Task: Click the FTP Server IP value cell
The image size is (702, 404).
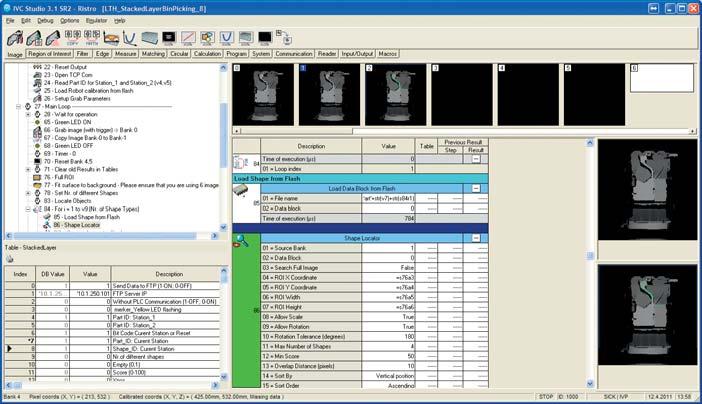Action: pyautogui.click(x=90, y=294)
